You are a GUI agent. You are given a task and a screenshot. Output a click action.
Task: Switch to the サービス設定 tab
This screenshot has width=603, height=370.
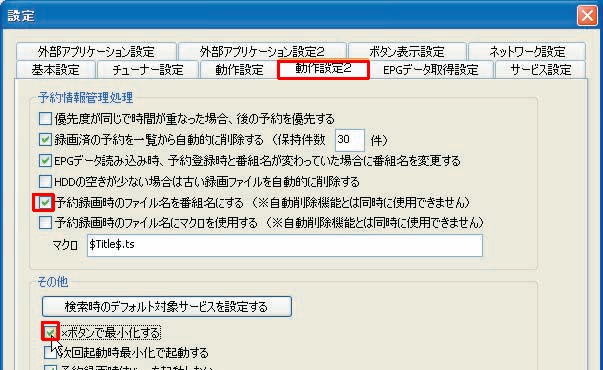(540, 70)
